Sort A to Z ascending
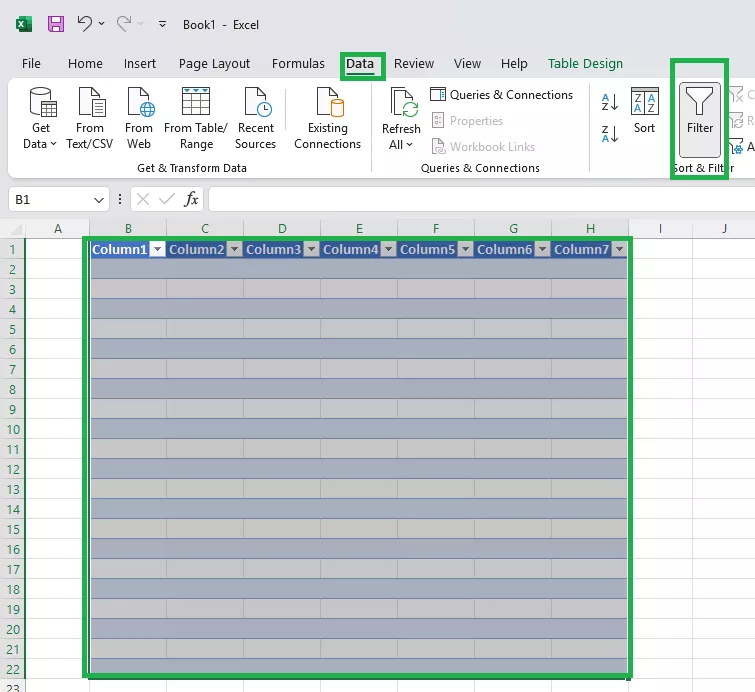 coord(610,102)
